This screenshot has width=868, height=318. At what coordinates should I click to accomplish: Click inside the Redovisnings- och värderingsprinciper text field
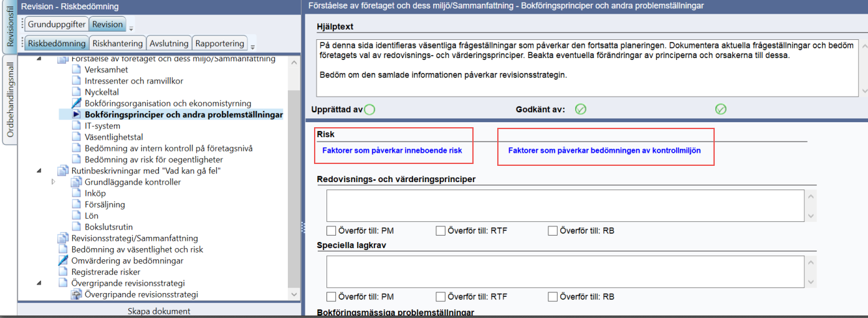565,206
